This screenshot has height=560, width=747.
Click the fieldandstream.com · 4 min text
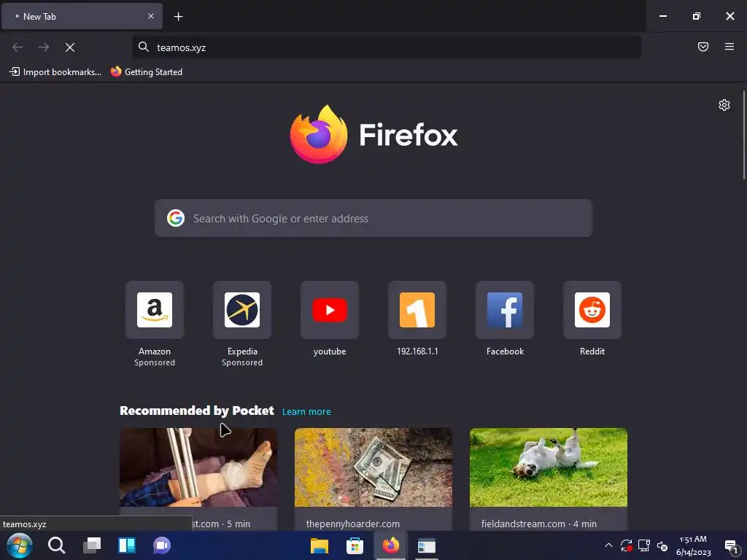point(539,524)
